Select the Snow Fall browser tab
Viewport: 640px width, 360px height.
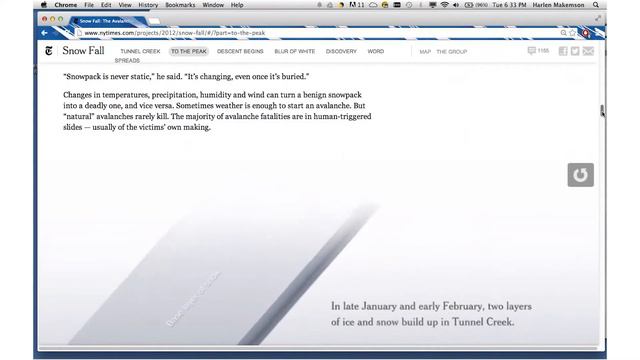pyautogui.click(x=107, y=20)
